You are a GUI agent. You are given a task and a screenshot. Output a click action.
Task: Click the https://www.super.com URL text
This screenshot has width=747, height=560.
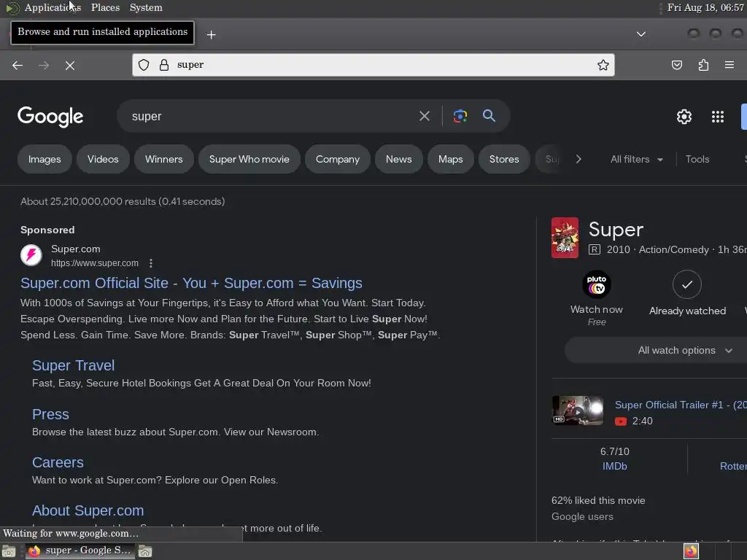[x=95, y=262]
